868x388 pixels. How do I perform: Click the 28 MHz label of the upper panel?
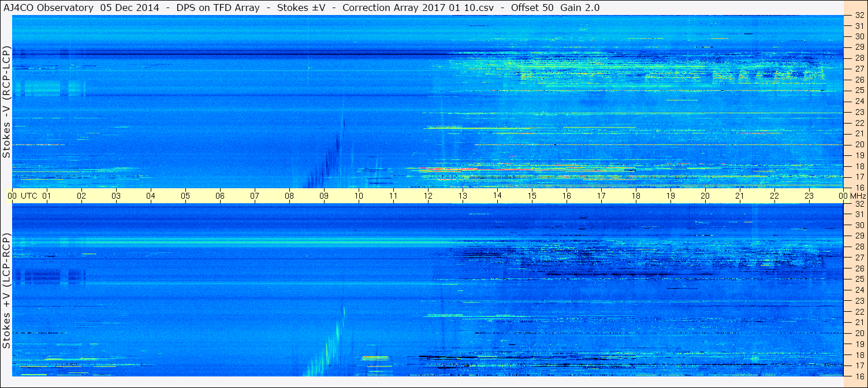click(859, 58)
